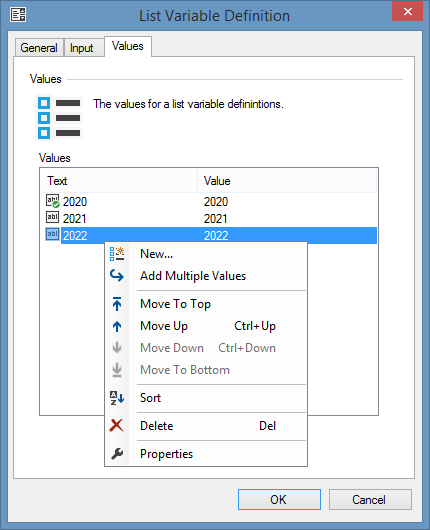Click the Add Multiple Values arrow icon

[117, 276]
